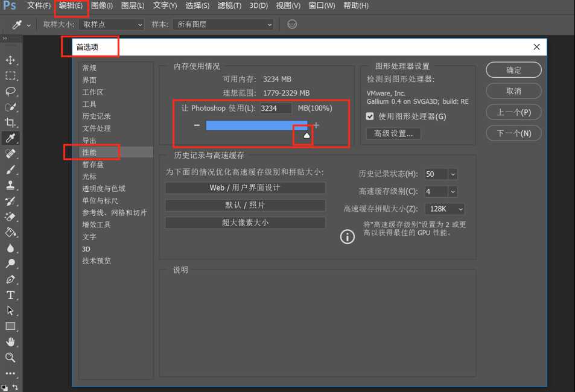
Task: Choose the 默认 / 照片 preset
Action: pos(245,205)
